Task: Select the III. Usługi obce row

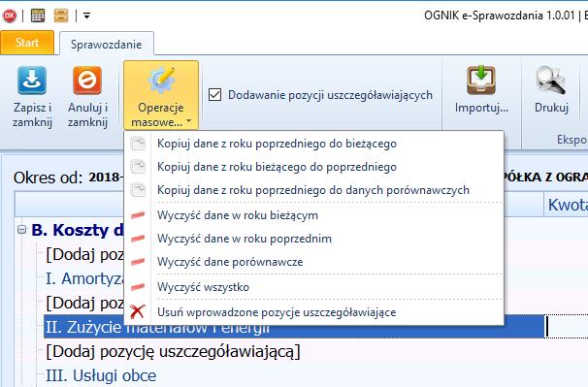Action: coord(101,375)
